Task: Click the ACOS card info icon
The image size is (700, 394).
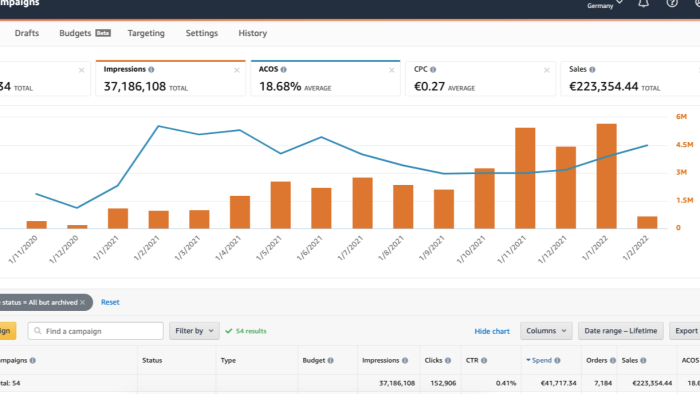Action: 283,70
